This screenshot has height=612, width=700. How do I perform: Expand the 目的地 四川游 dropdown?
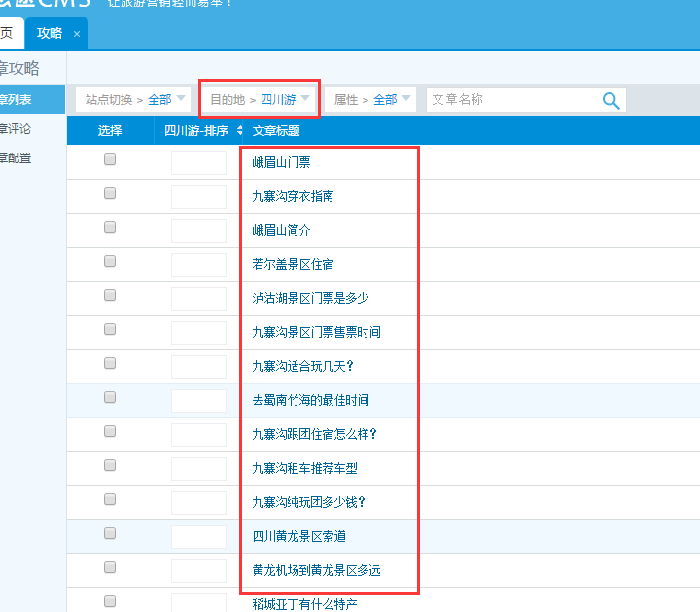pos(260,99)
